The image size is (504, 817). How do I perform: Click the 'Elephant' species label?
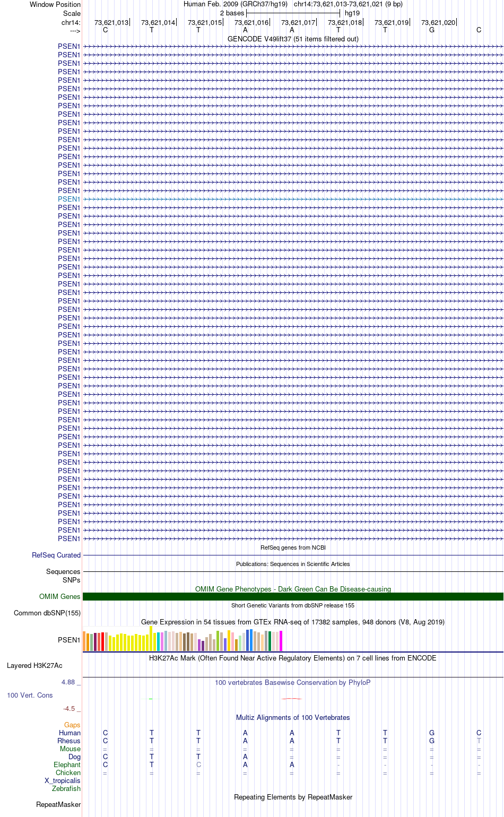click(x=67, y=764)
